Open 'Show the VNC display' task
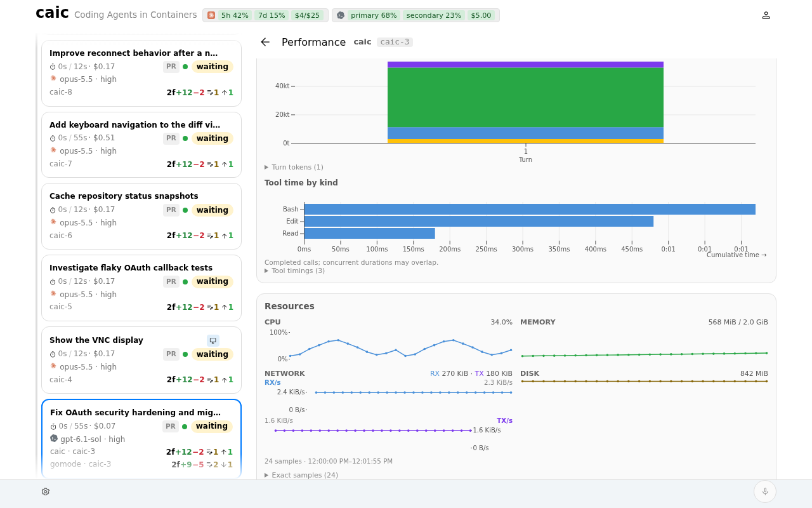Image resolution: width=812 pixels, height=508 pixels. click(x=141, y=360)
